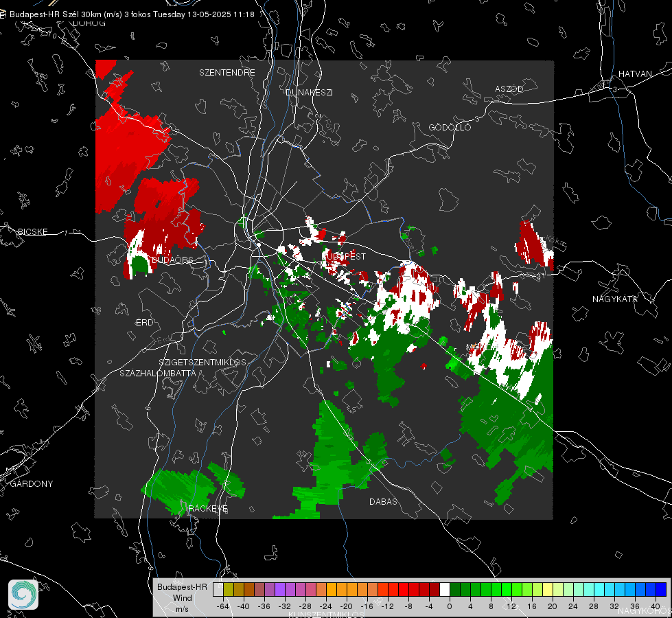Click the radar title text with date 13-05-2025
The height and width of the screenshot is (618, 672).
point(132,14)
